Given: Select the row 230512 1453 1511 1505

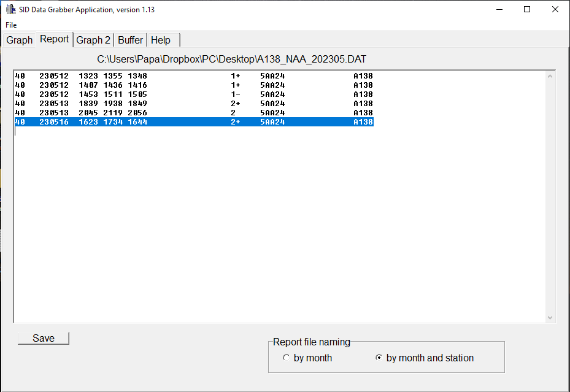Looking at the screenshot, I should pyautogui.click(x=194, y=94).
